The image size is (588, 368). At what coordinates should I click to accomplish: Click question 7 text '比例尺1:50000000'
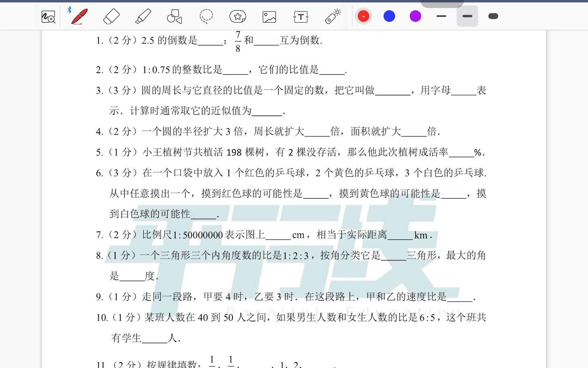[x=183, y=235]
